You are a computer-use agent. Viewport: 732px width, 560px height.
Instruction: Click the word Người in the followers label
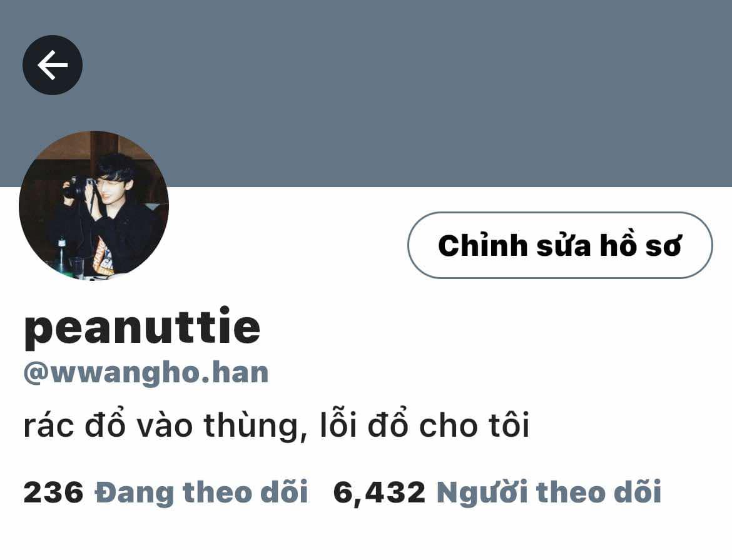482,493
